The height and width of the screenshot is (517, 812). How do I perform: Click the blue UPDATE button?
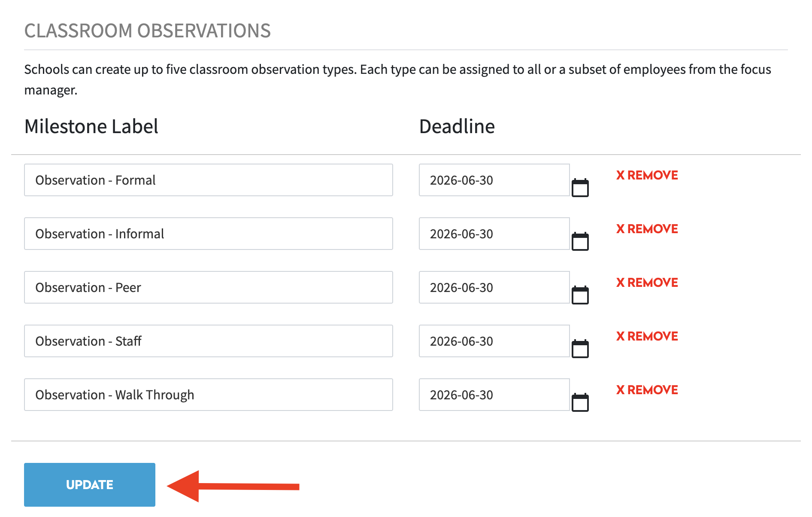click(90, 485)
